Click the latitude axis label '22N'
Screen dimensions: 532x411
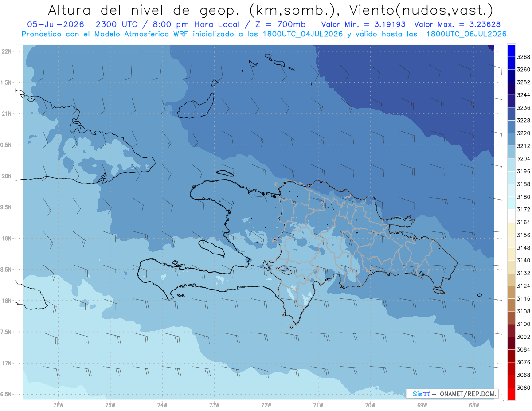pos(7,51)
